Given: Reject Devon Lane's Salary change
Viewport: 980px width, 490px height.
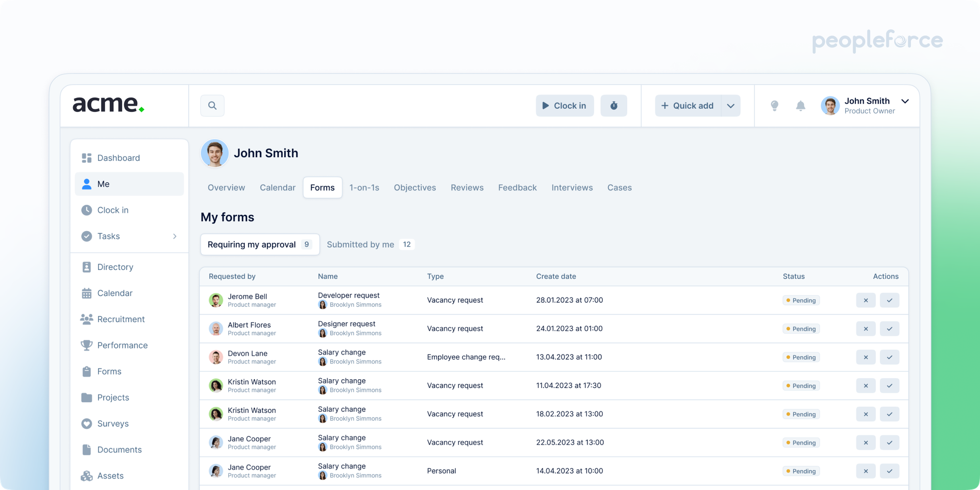Looking at the screenshot, I should [x=866, y=357].
